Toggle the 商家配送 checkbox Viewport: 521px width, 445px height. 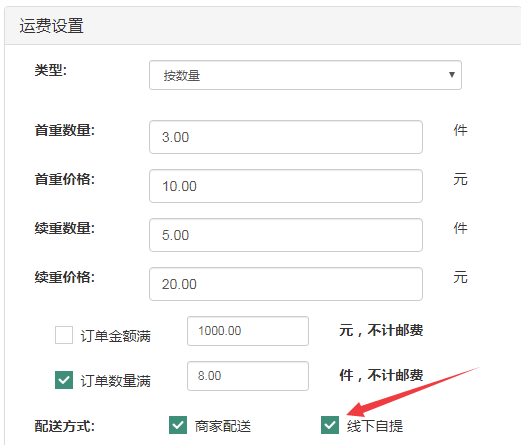point(178,425)
